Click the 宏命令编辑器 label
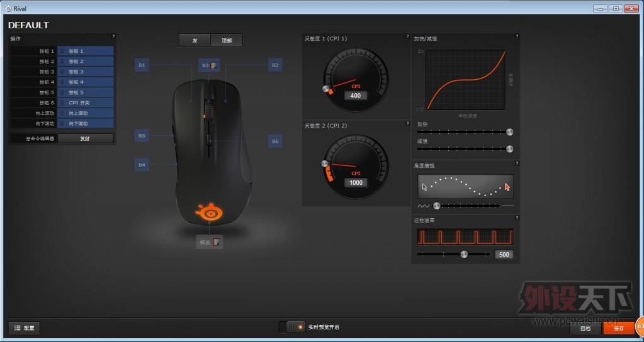 [40, 138]
